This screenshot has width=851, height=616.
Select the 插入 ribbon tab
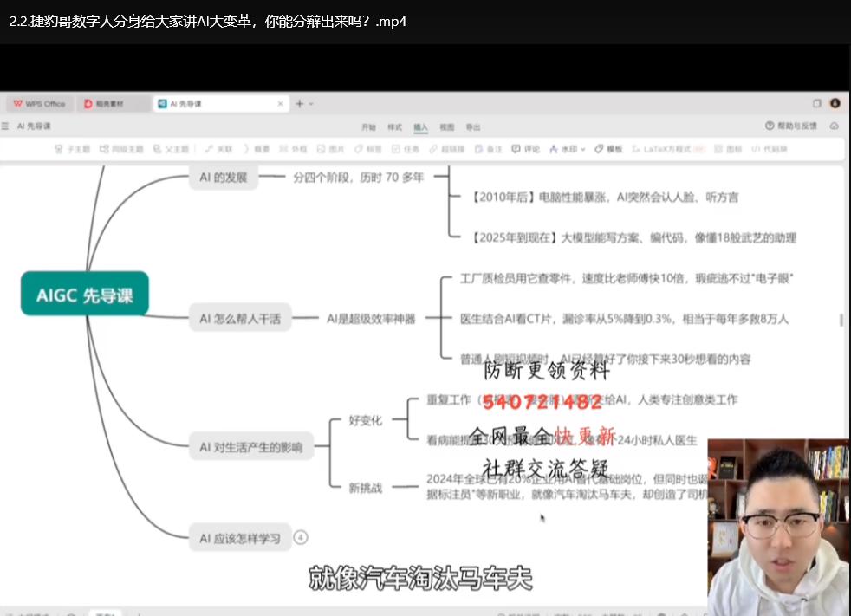coord(420,127)
